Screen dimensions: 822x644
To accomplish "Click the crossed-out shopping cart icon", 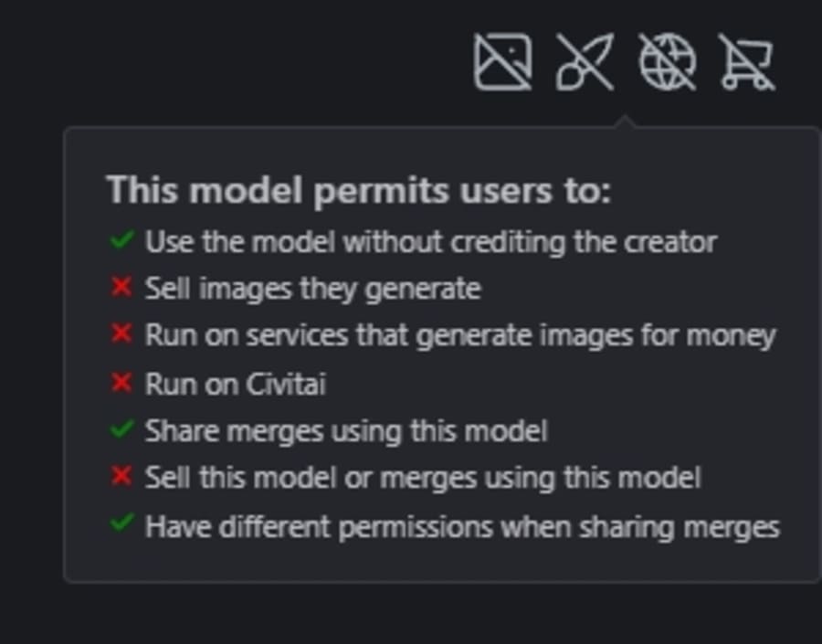I will [x=747, y=62].
